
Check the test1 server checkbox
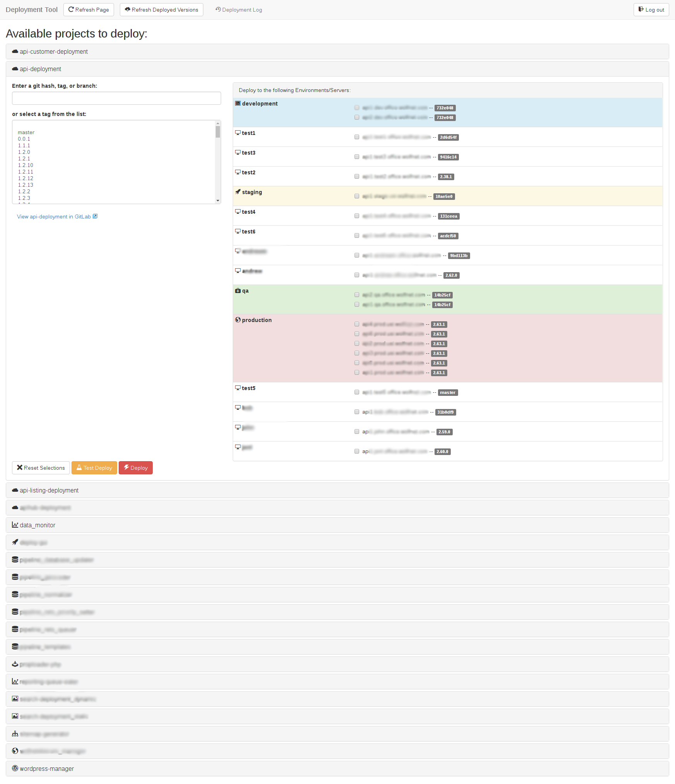[357, 137]
